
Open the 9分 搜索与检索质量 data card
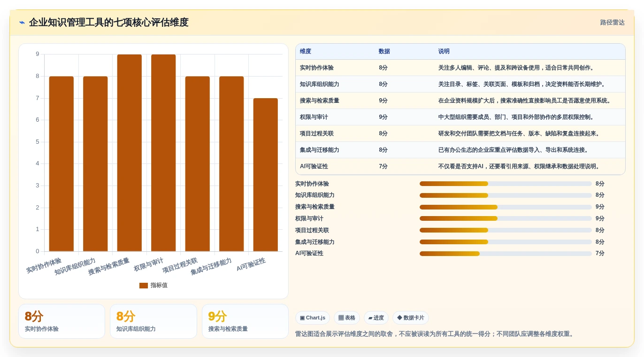(x=245, y=321)
